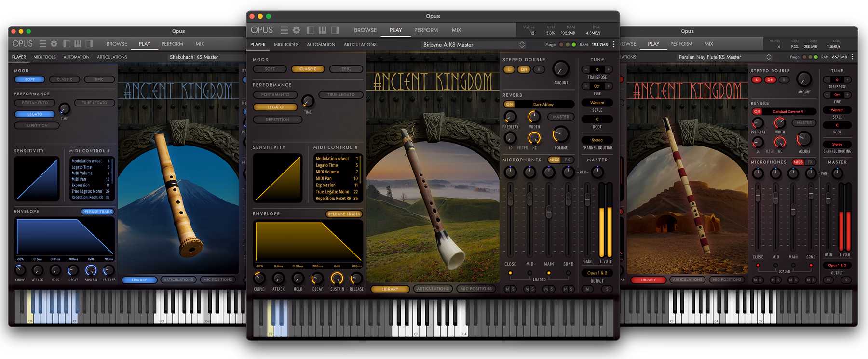Open Opus 1 & 2 output dropdown in right window
The image size is (868, 359).
[x=837, y=265]
